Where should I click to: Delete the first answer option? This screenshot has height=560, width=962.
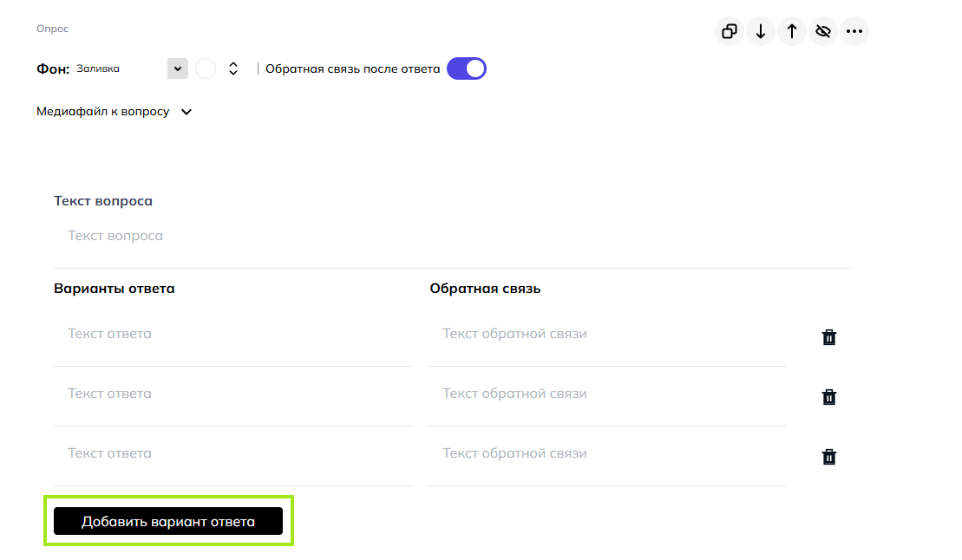click(829, 337)
